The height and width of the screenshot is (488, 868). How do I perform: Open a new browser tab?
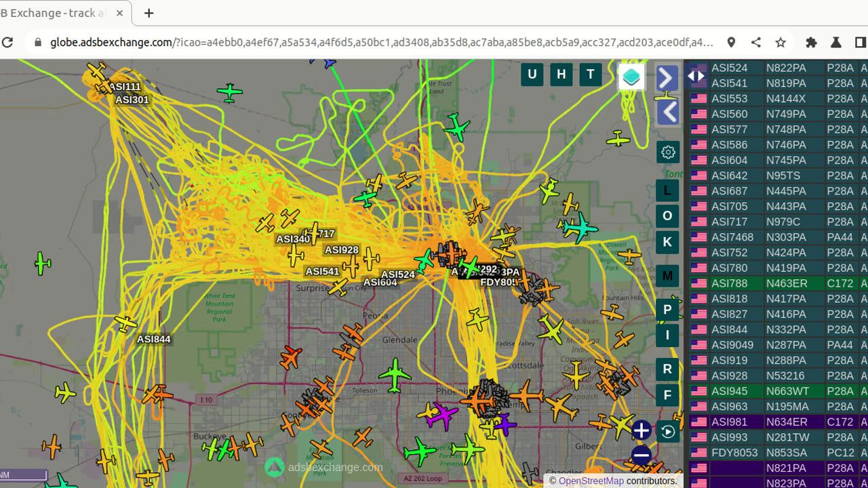coord(149,13)
